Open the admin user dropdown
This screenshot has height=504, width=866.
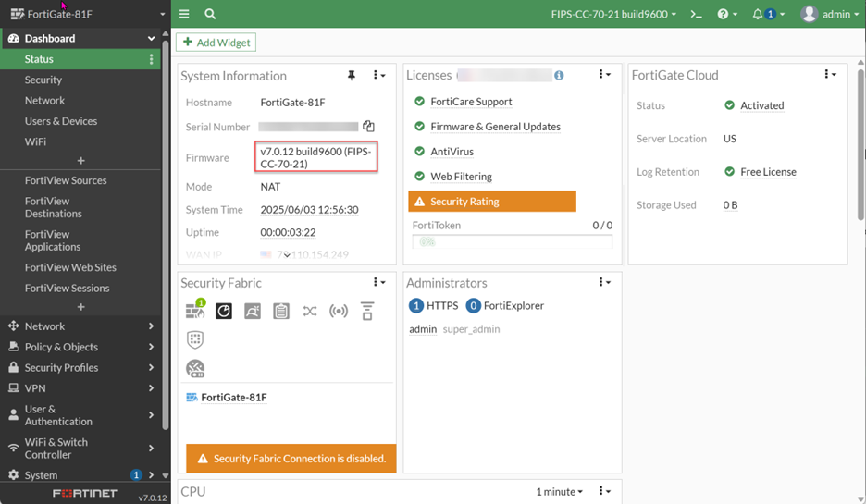point(830,14)
